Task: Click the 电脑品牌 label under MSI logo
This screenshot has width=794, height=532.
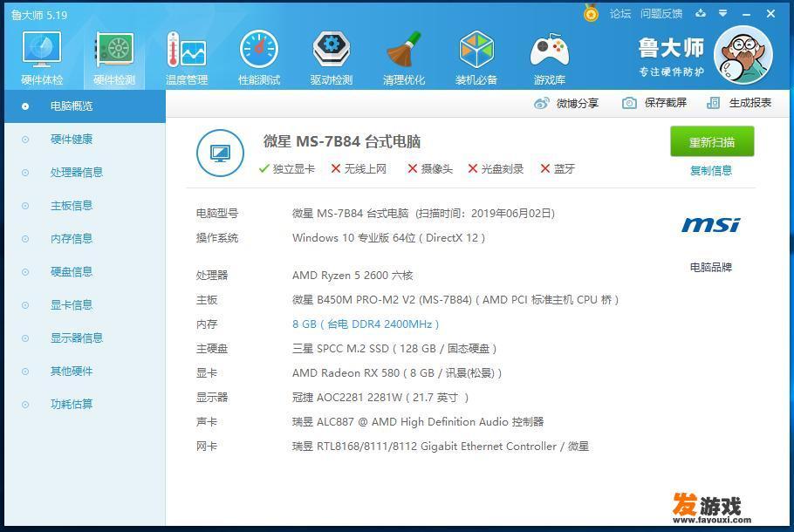Action: pos(711,267)
